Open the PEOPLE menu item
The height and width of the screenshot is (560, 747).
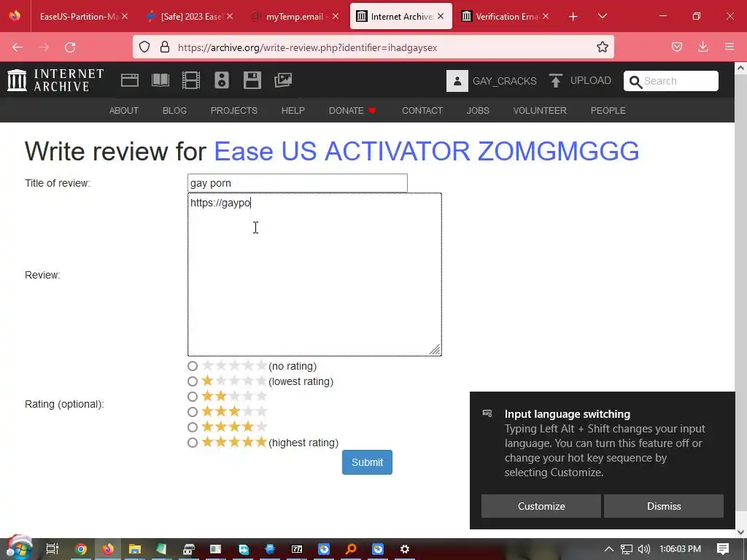pyautogui.click(x=608, y=111)
